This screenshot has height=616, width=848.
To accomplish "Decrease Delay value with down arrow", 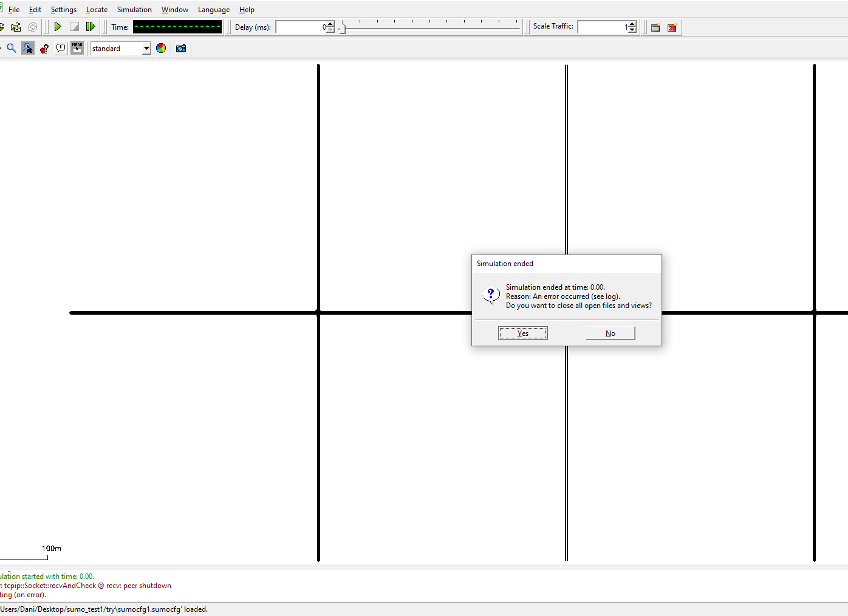I will click(x=330, y=30).
